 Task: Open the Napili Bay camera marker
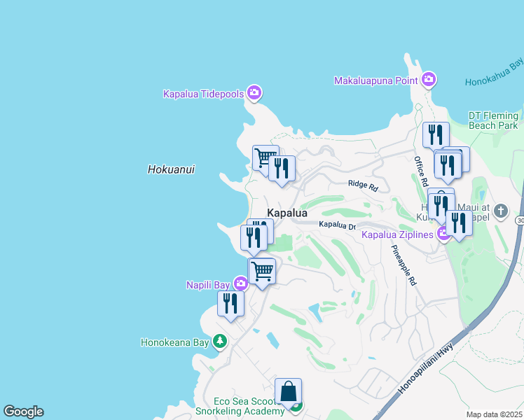coord(240,283)
